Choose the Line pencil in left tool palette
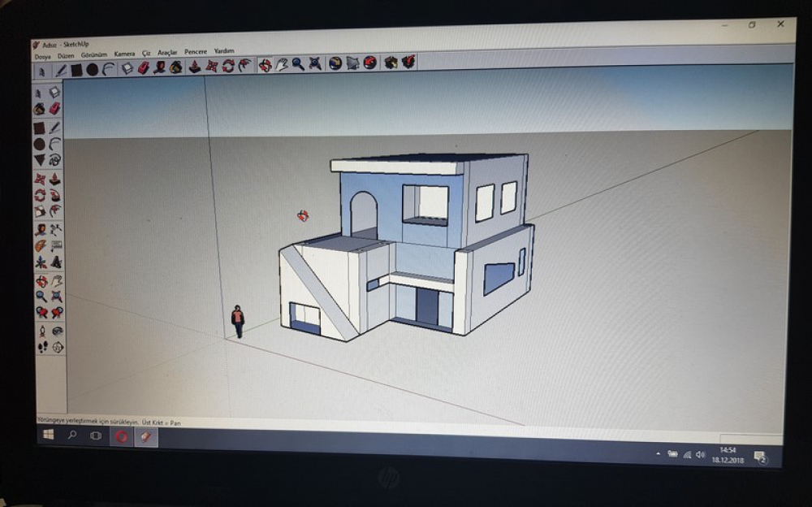Screen dimensions: 812x507 tap(55, 127)
